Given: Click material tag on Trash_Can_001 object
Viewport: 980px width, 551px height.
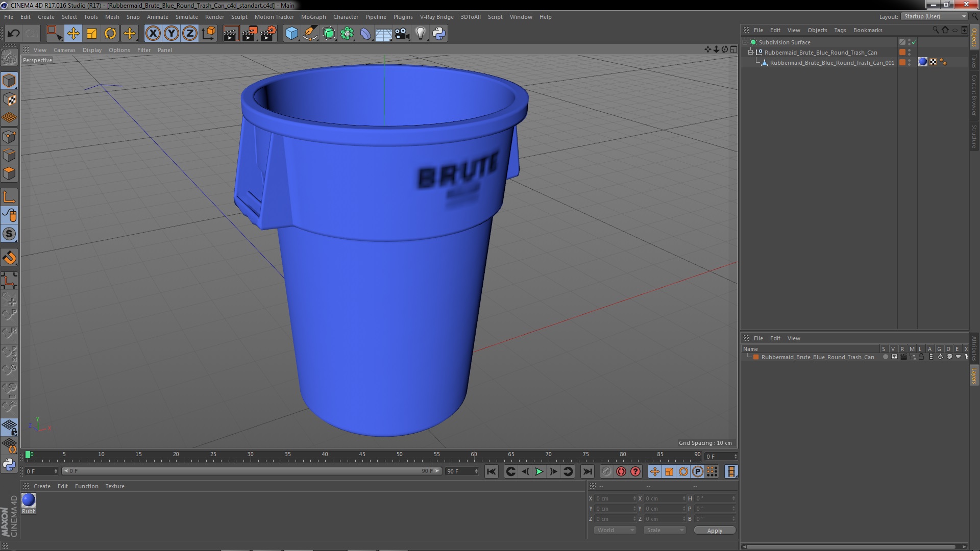Looking at the screenshot, I should [x=923, y=62].
